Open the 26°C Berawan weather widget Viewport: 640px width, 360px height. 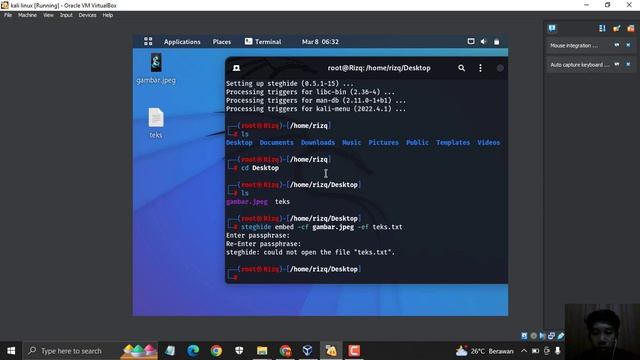pyautogui.click(x=484, y=351)
